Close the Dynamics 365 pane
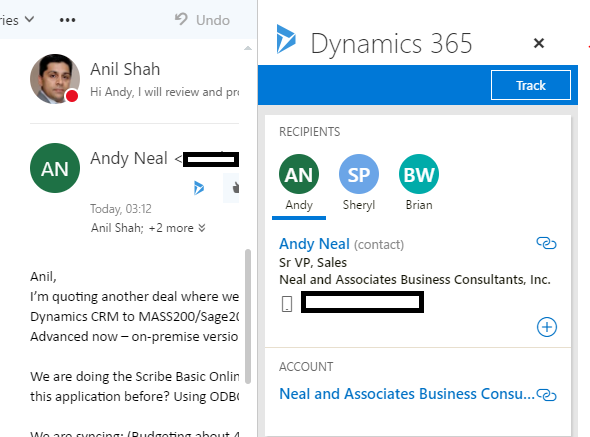Viewport: 590px width, 437px height. [539, 43]
